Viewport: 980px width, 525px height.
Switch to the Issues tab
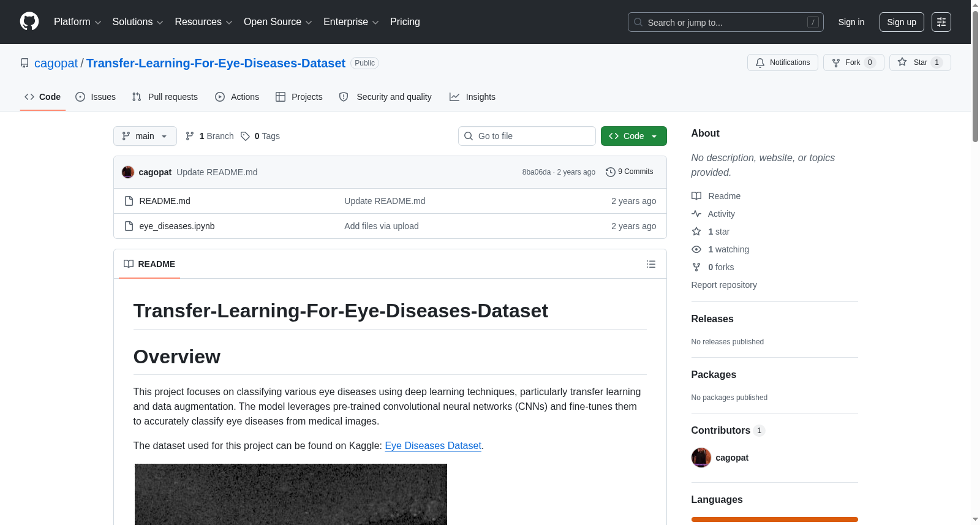click(96, 97)
